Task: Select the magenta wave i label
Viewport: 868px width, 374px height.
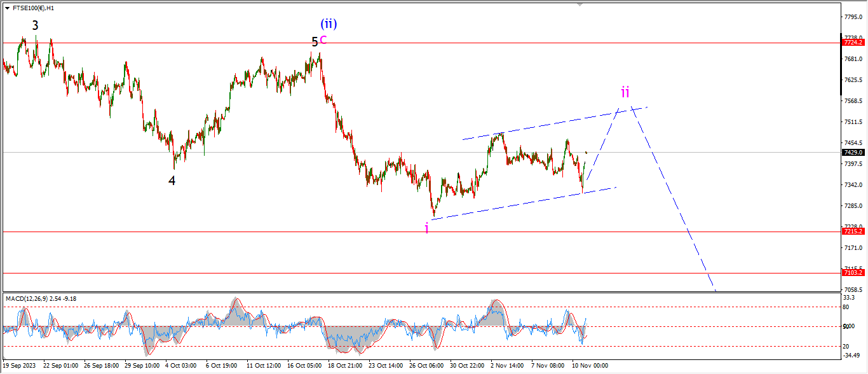Action: click(426, 228)
